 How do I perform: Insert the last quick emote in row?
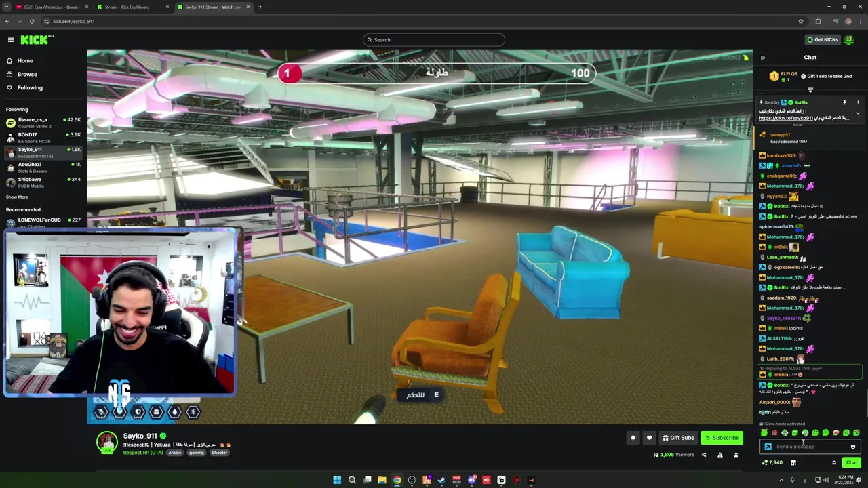(x=856, y=432)
